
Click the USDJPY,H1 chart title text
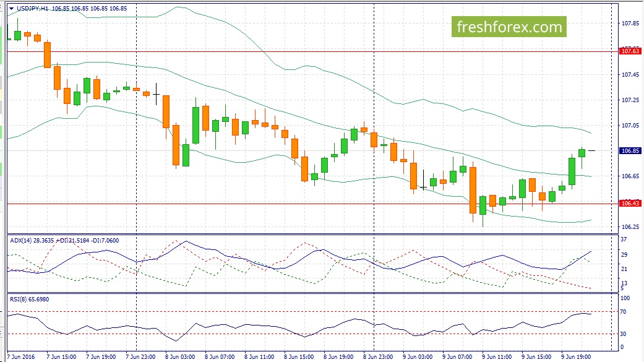[32, 8]
